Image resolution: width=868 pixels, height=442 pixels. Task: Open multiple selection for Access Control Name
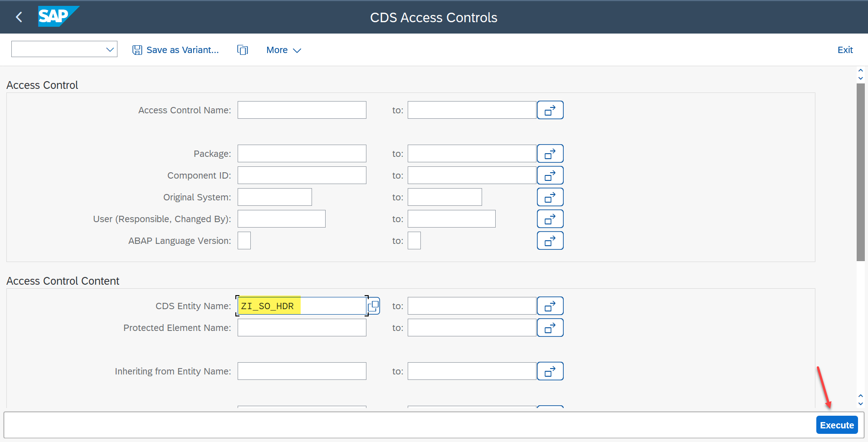coord(550,110)
